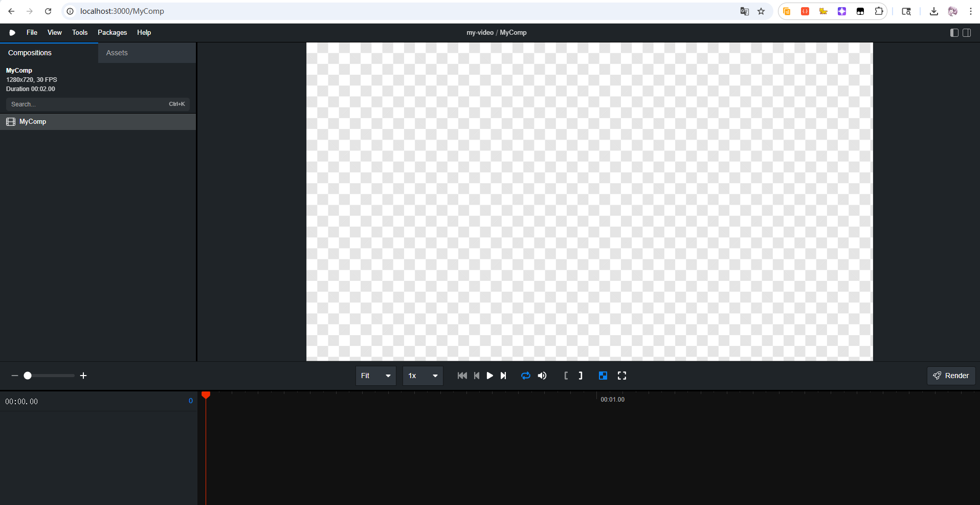Set the in-point marker bracket
The height and width of the screenshot is (505, 980).
[566, 376]
